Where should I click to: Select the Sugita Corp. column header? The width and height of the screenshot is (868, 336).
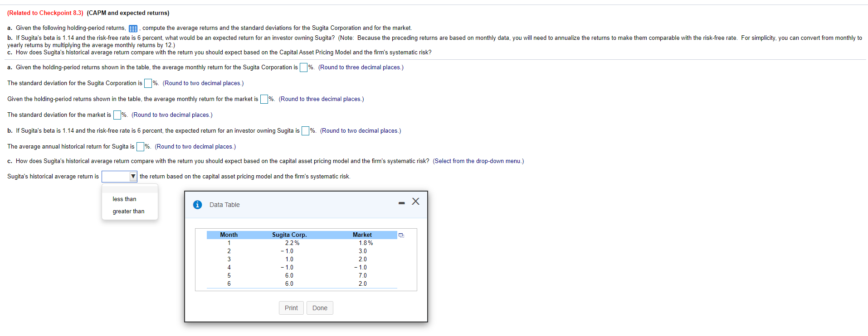click(289, 235)
